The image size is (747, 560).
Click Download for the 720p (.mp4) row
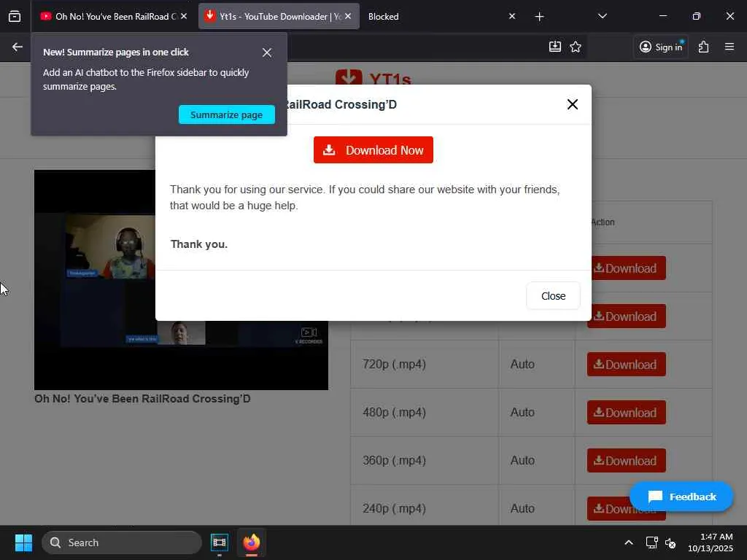pos(626,365)
